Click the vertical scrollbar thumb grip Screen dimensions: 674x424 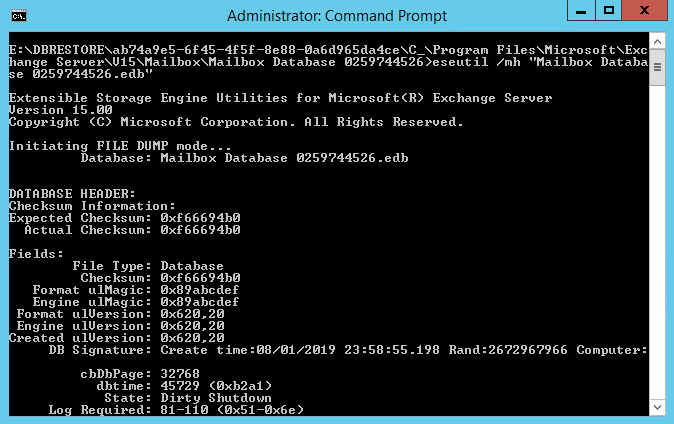(x=657, y=67)
